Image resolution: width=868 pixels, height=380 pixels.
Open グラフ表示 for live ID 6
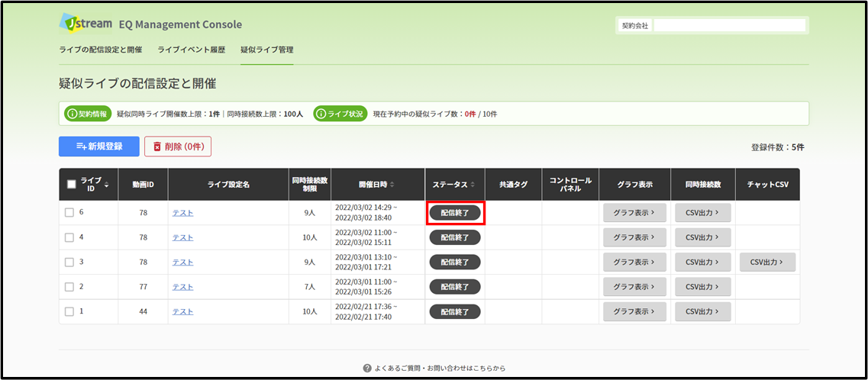click(x=634, y=213)
